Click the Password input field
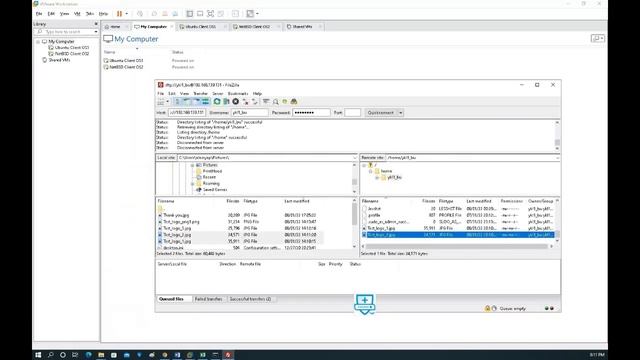The width and height of the screenshot is (640, 360). coord(311,113)
